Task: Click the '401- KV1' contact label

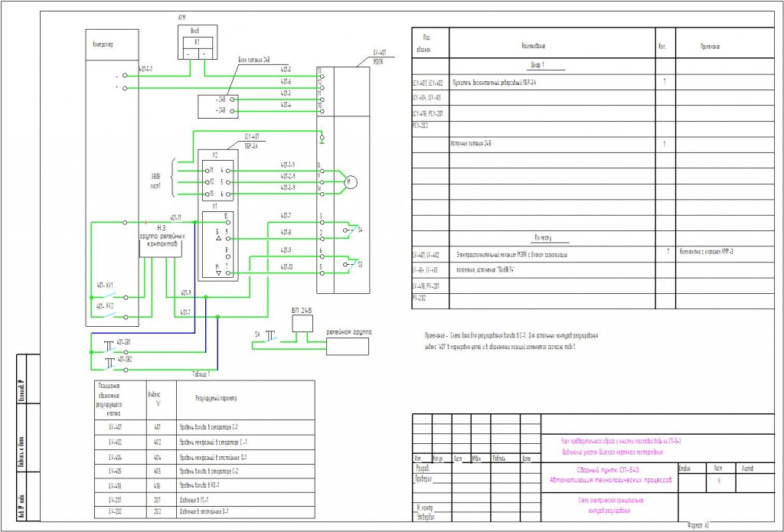Action: [105, 286]
